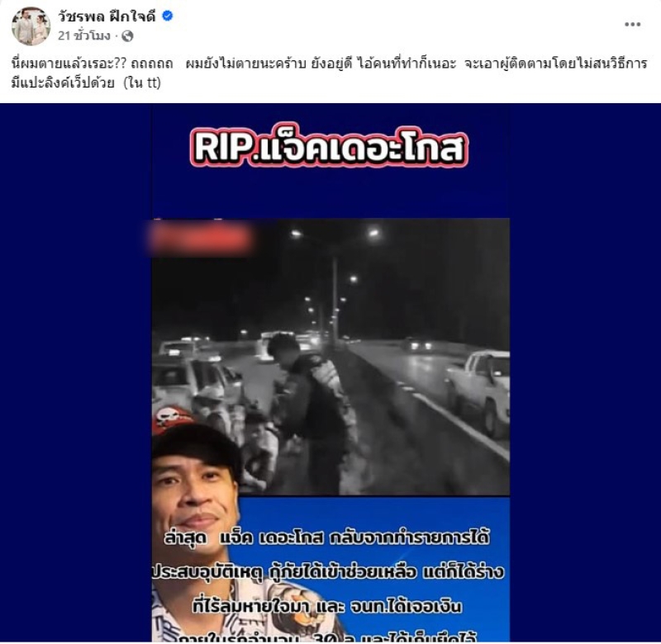Click the dark blue margin left of the image
Screen dimensions: 661x644
[x=76, y=372]
